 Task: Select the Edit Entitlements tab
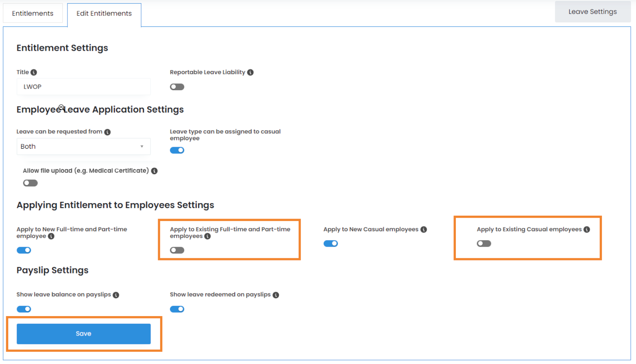104,13
